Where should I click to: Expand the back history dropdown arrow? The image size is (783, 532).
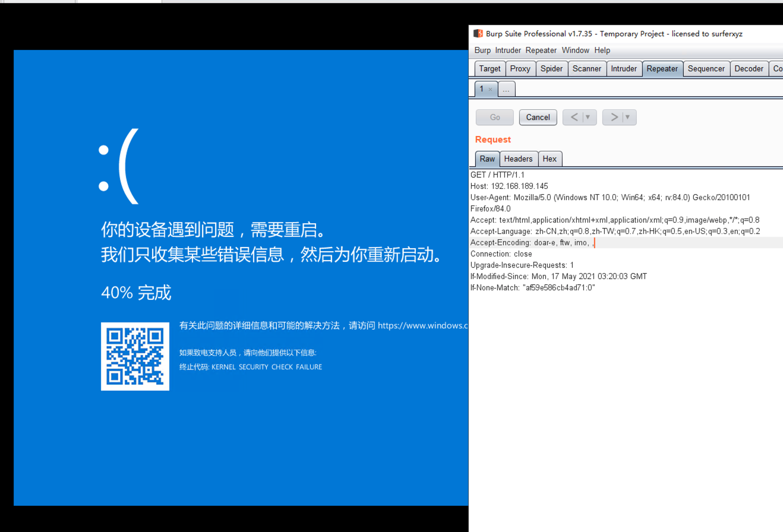(x=589, y=118)
